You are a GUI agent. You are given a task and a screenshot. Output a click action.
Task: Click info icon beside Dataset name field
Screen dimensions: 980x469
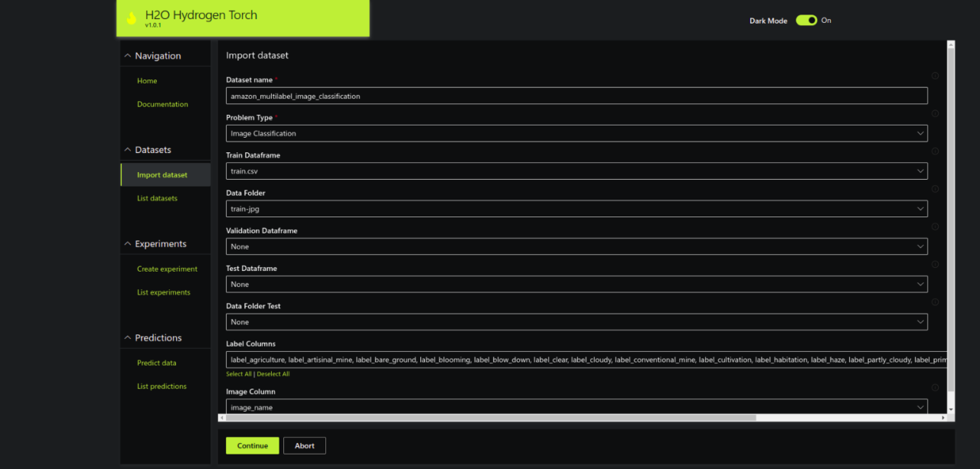(935, 76)
